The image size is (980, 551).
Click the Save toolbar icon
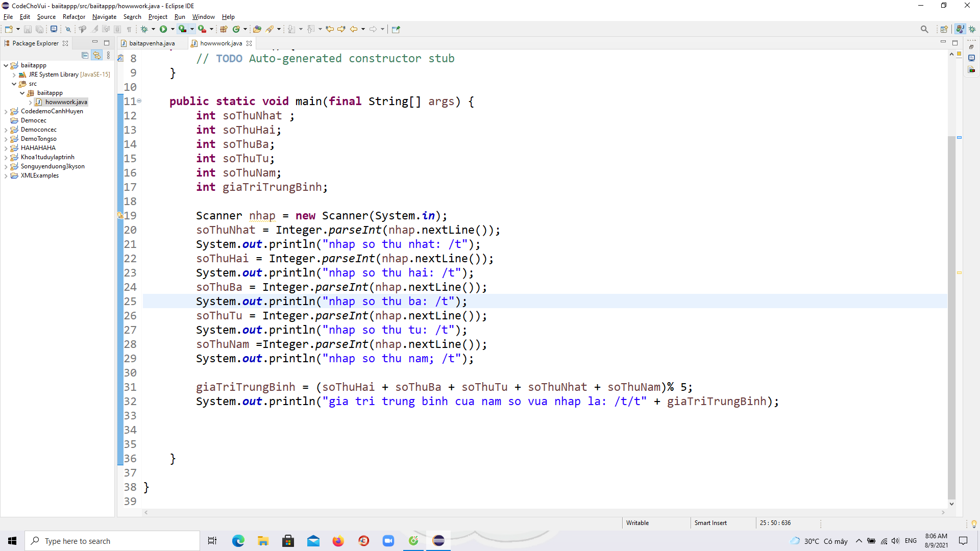[x=28, y=29]
